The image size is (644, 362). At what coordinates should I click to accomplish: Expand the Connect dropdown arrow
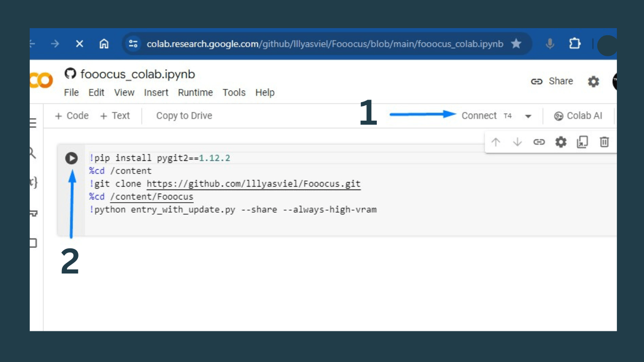(x=528, y=116)
